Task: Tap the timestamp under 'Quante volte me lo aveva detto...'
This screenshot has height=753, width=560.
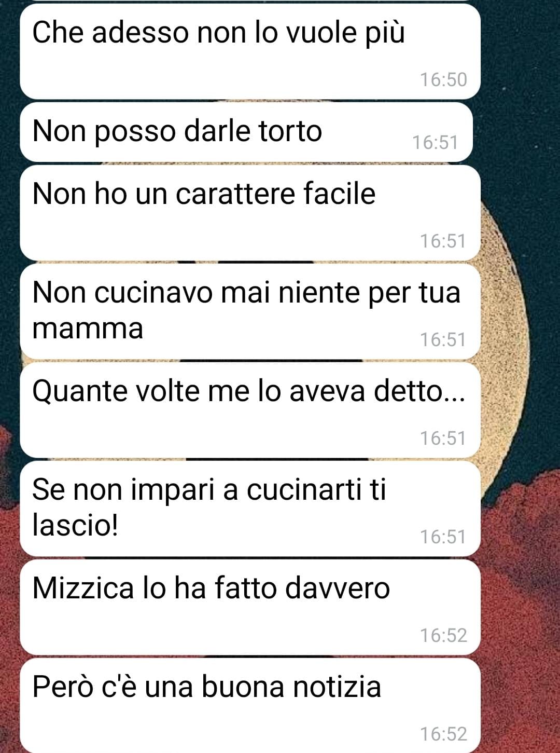Action: point(443,438)
